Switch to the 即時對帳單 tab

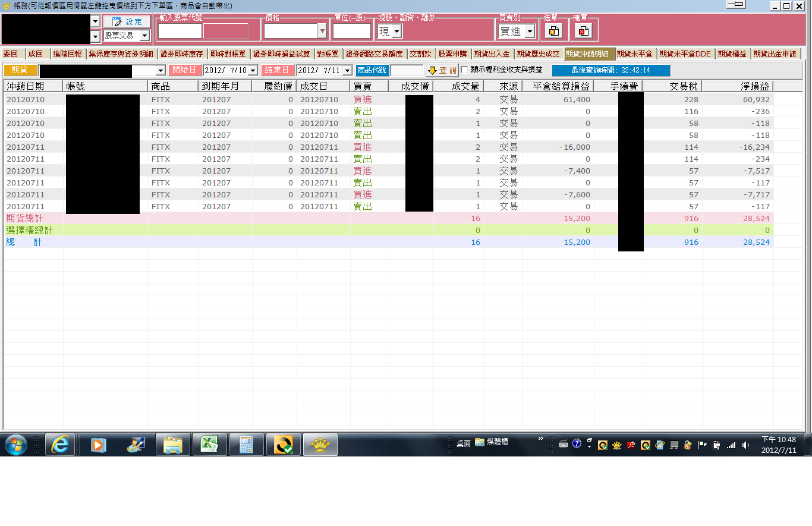tap(228, 53)
